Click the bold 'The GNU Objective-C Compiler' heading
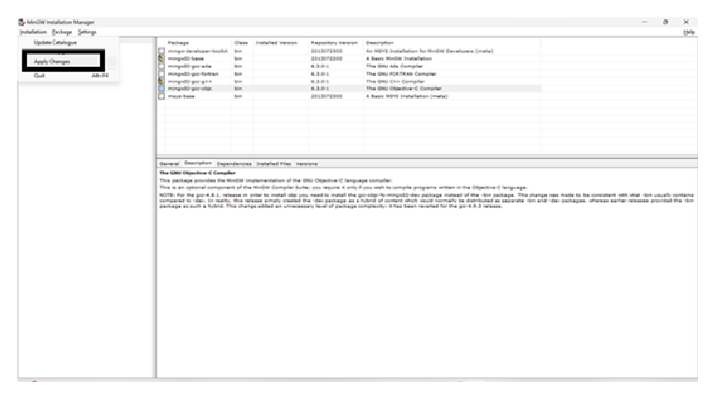720x400 pixels. (197, 173)
